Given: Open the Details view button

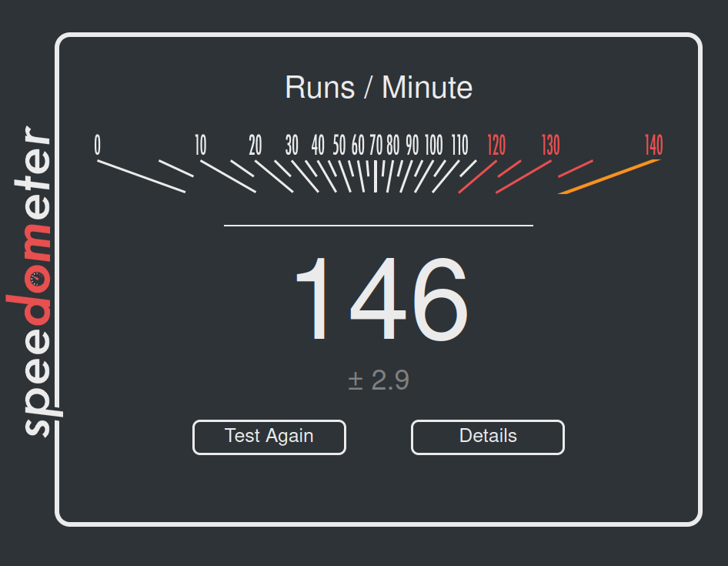Looking at the screenshot, I should pyautogui.click(x=487, y=437).
